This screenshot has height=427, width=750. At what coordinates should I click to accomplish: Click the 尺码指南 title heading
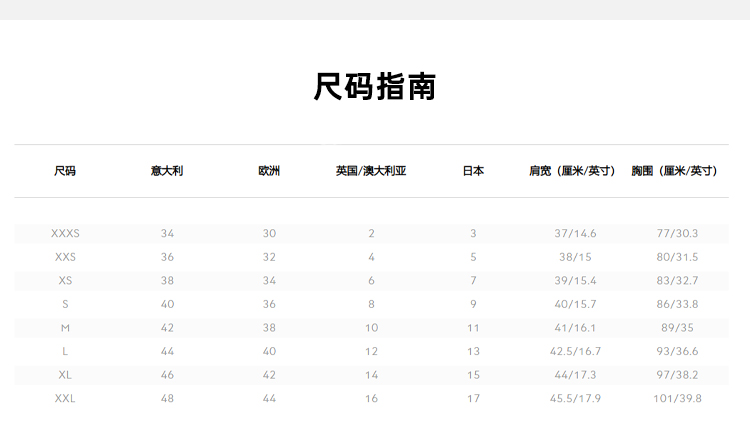tap(375, 87)
